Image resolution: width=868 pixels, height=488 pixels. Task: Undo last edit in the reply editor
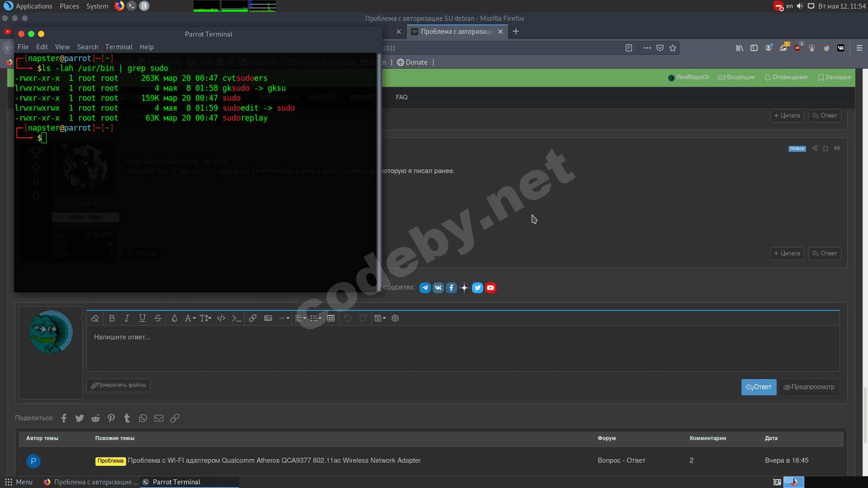[x=348, y=318]
